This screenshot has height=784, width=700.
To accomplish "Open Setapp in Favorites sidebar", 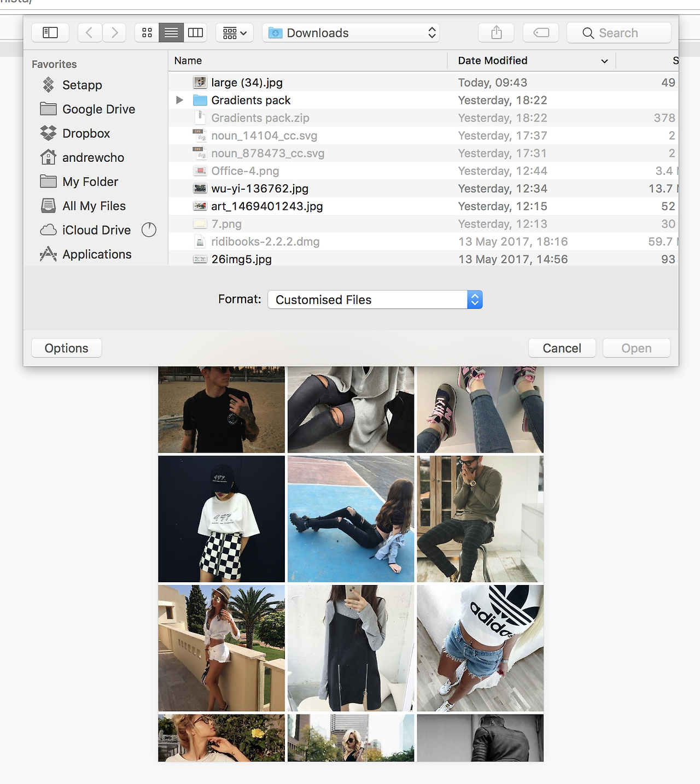I will coord(82,85).
